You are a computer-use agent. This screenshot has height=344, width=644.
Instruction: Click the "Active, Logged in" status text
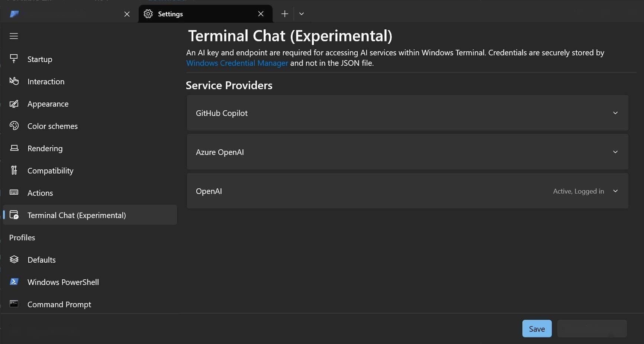579,191
